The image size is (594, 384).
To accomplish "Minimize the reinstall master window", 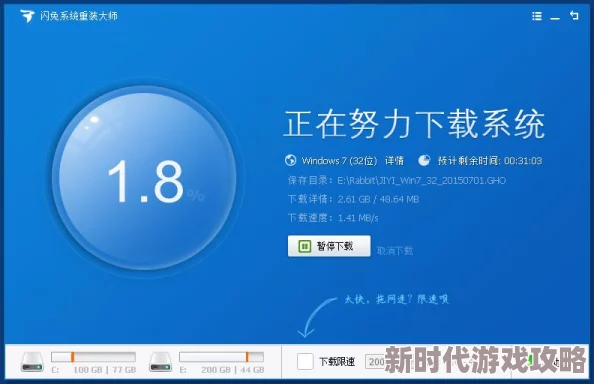I will coord(555,18).
